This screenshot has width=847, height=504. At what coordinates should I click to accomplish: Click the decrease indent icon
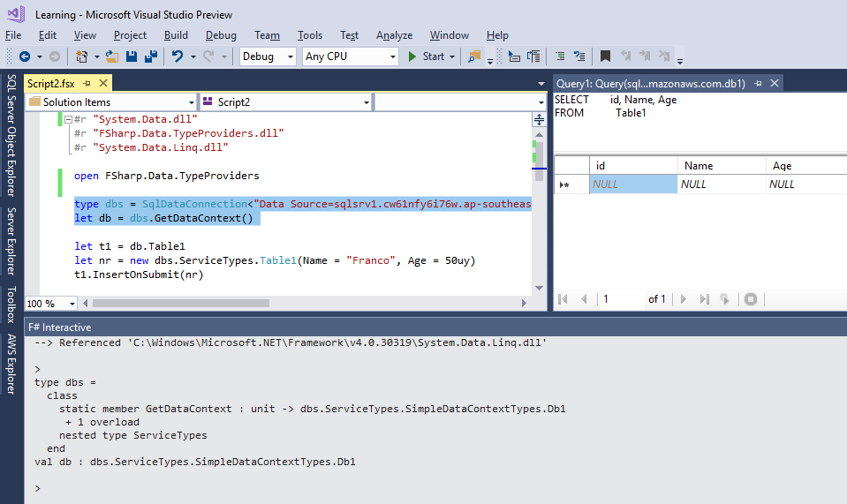(x=514, y=56)
